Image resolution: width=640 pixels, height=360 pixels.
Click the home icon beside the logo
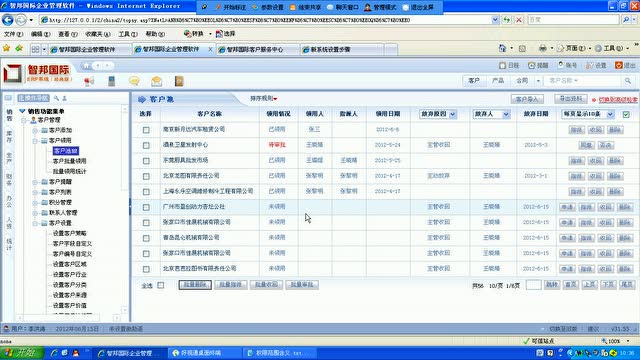87,65
